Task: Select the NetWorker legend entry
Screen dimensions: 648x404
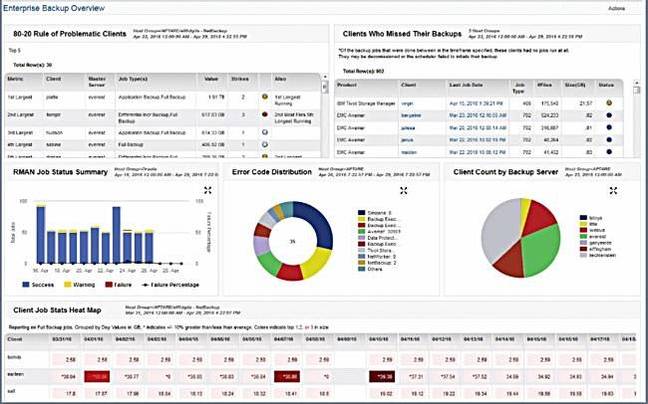Action: [x=377, y=257]
